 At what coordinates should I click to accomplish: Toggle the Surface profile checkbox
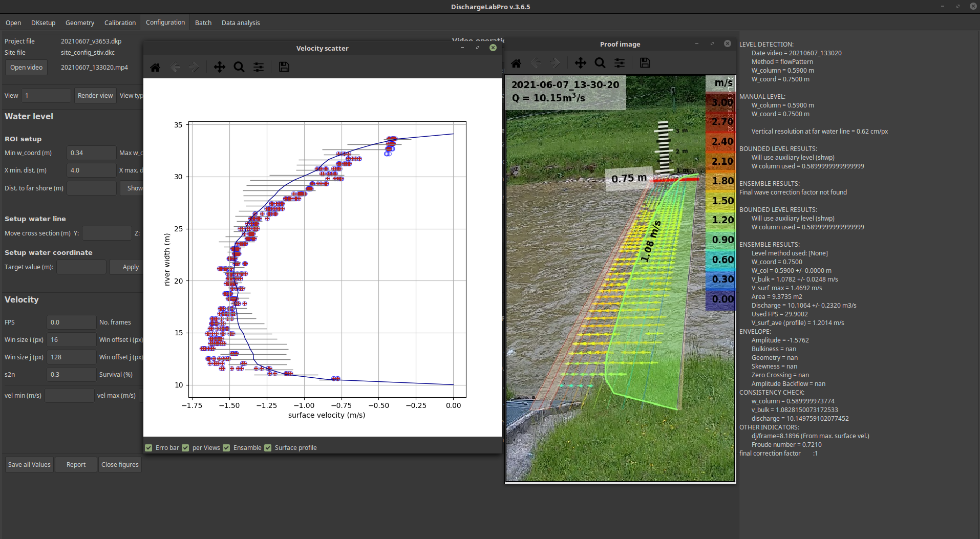(x=268, y=448)
